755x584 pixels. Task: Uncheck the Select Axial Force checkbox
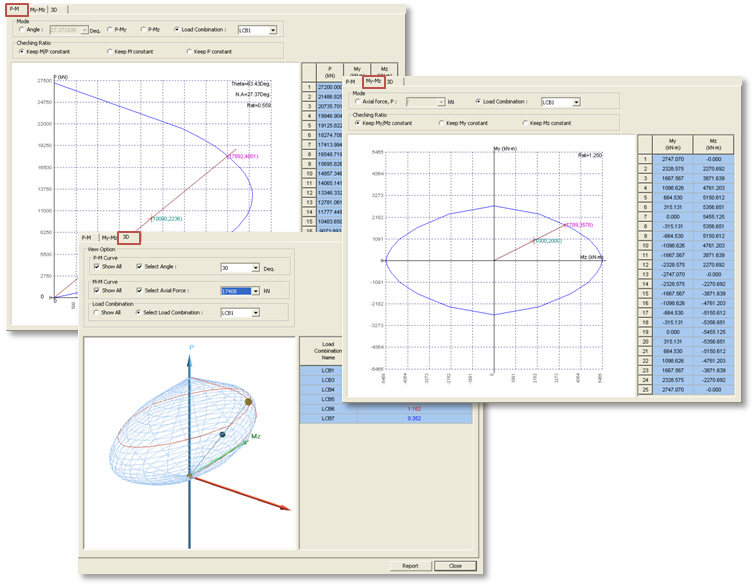138,290
